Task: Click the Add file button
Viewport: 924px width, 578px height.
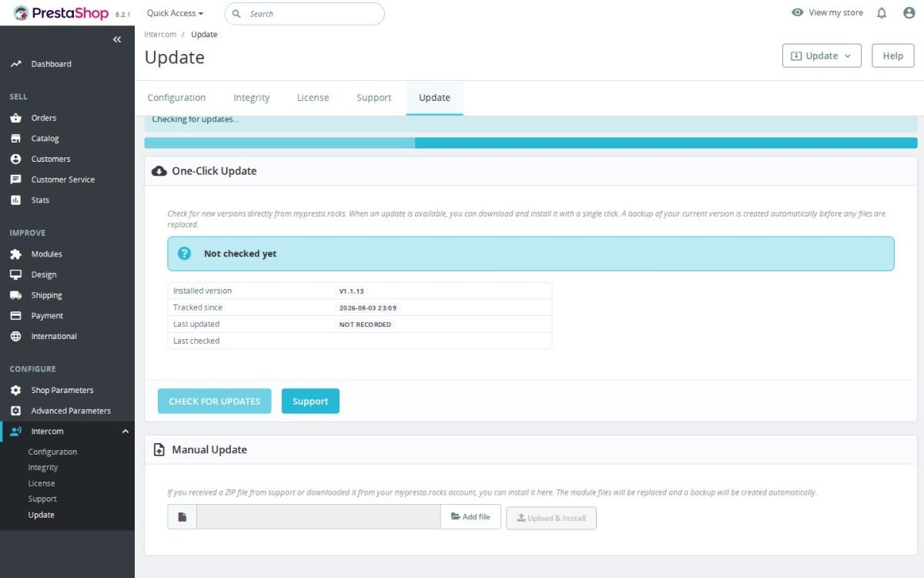Action: (x=470, y=517)
